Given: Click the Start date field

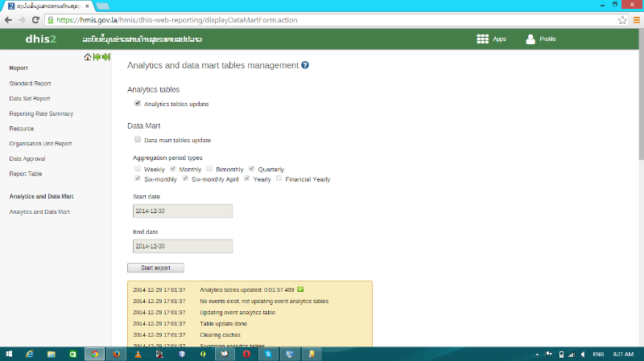Looking at the screenshot, I should pyautogui.click(x=183, y=211).
